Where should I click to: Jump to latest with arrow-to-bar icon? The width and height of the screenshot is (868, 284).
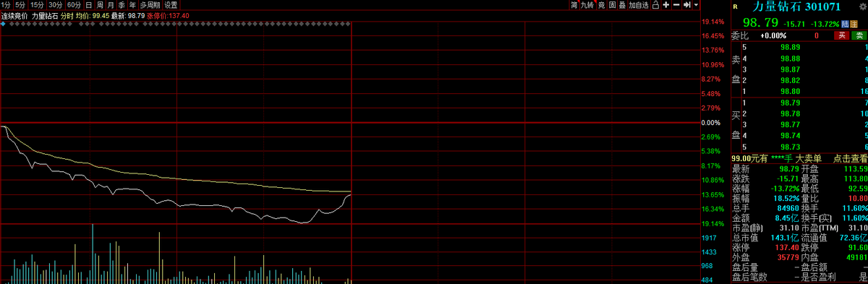687,4
